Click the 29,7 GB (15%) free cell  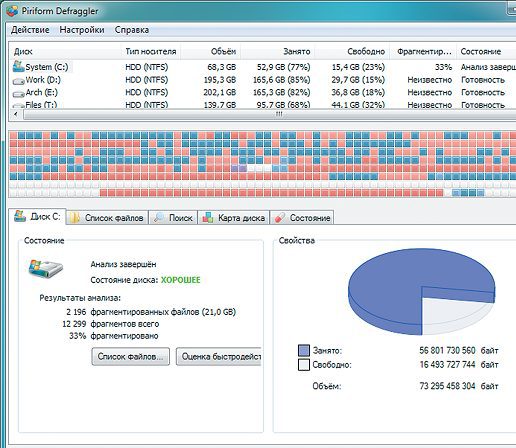[358, 80]
